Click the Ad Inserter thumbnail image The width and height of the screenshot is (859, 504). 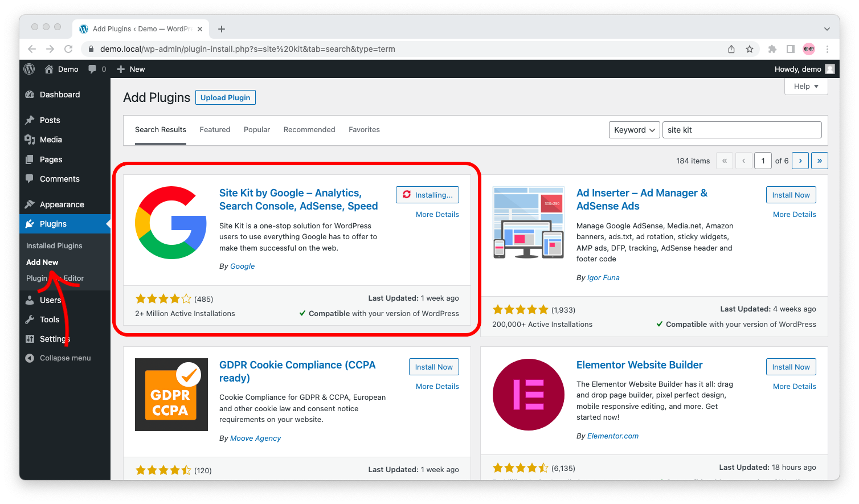point(529,223)
